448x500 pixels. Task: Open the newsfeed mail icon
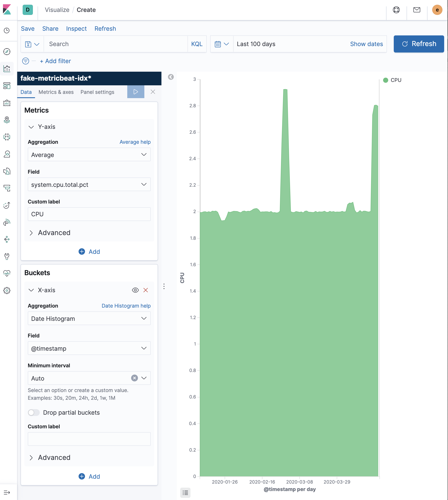(x=416, y=10)
